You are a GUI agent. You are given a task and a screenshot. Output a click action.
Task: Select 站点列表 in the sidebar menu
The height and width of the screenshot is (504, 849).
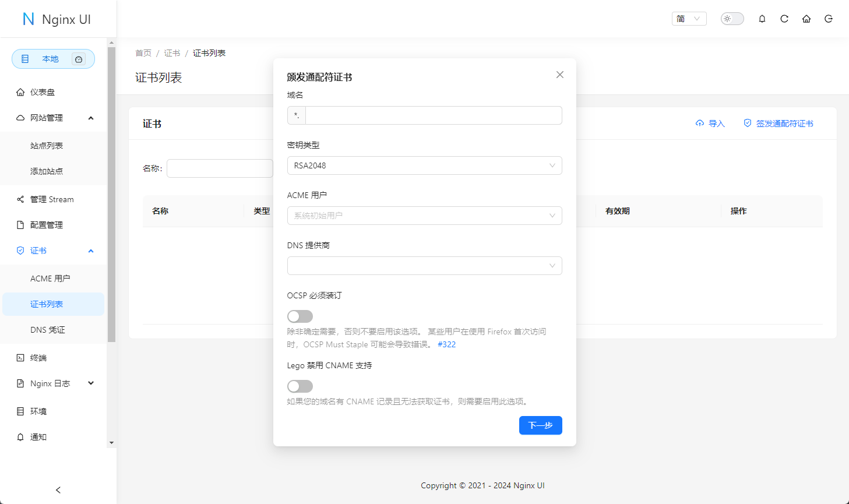(47, 146)
